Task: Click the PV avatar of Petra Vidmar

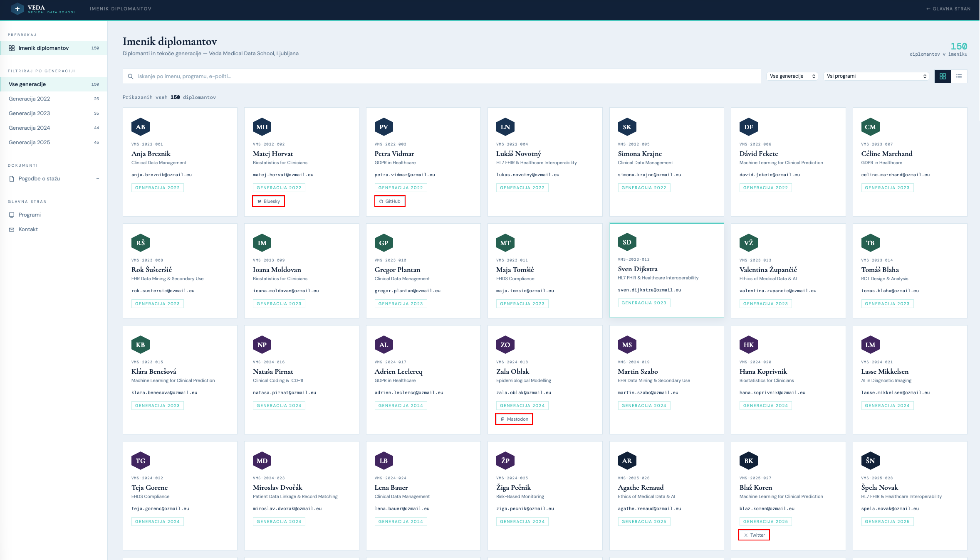Action: pos(384,127)
